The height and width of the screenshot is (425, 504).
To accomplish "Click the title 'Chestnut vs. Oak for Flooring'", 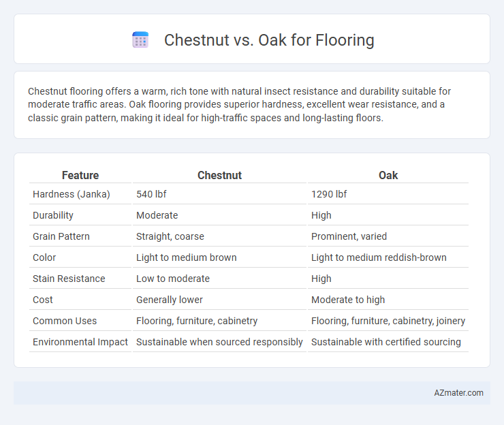I will [269, 40].
